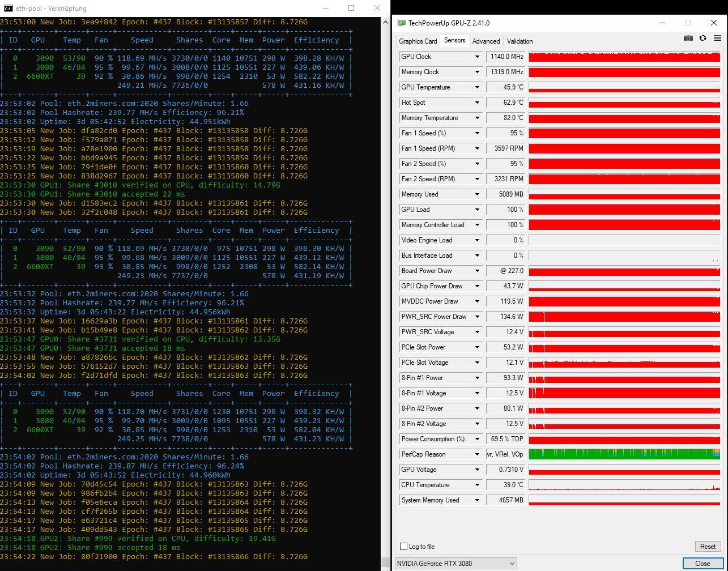Expand the 8-Pin #1 Power dropdown
This screenshot has height=571, width=728.
[x=477, y=378]
